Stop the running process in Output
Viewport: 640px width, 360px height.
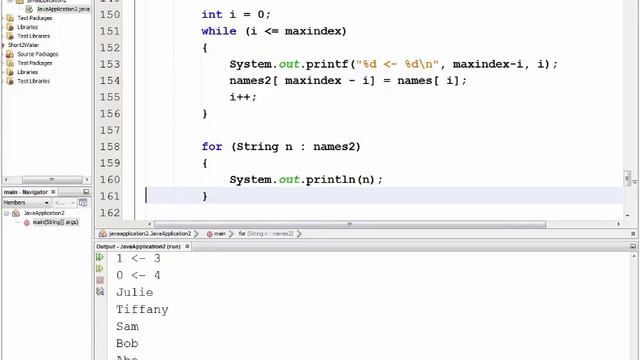tap(100, 280)
